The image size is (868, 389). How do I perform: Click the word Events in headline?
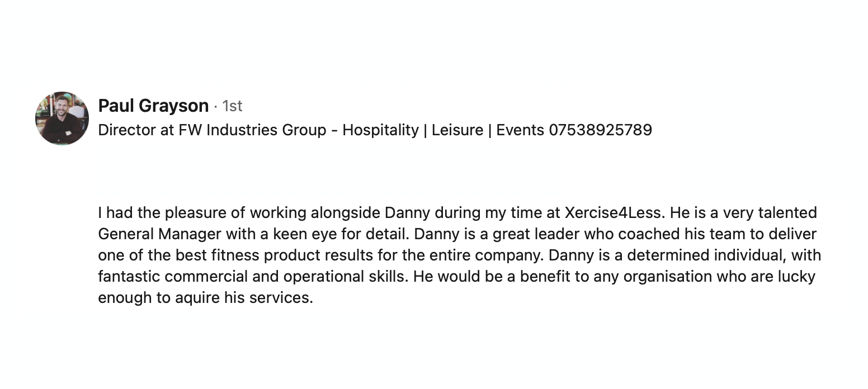[x=520, y=130]
